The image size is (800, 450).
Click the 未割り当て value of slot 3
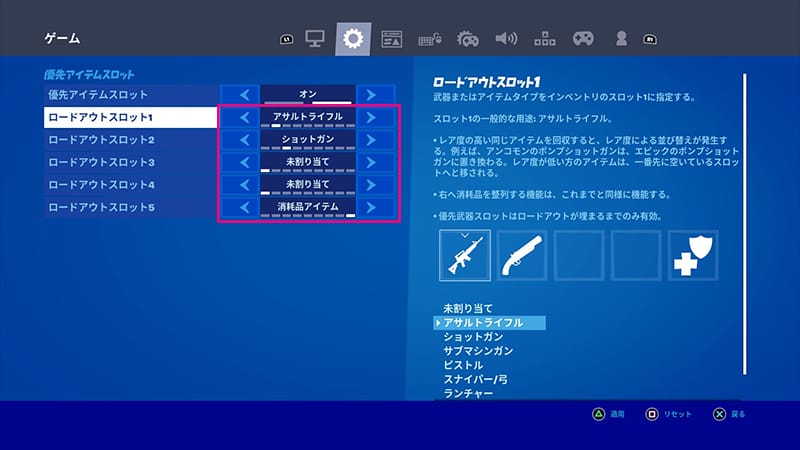coord(308,162)
